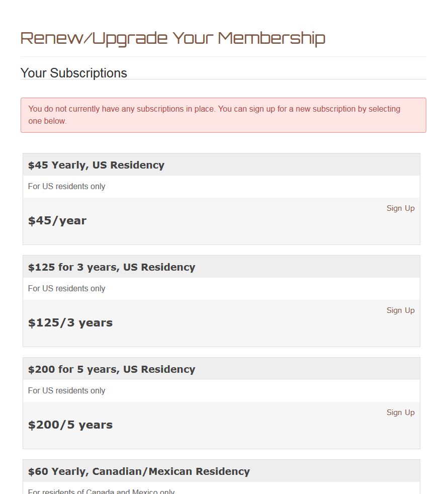The image size is (448, 494).
Task: Click the 'Renew/Upgrade Your Membership' page title
Action: click(x=172, y=38)
